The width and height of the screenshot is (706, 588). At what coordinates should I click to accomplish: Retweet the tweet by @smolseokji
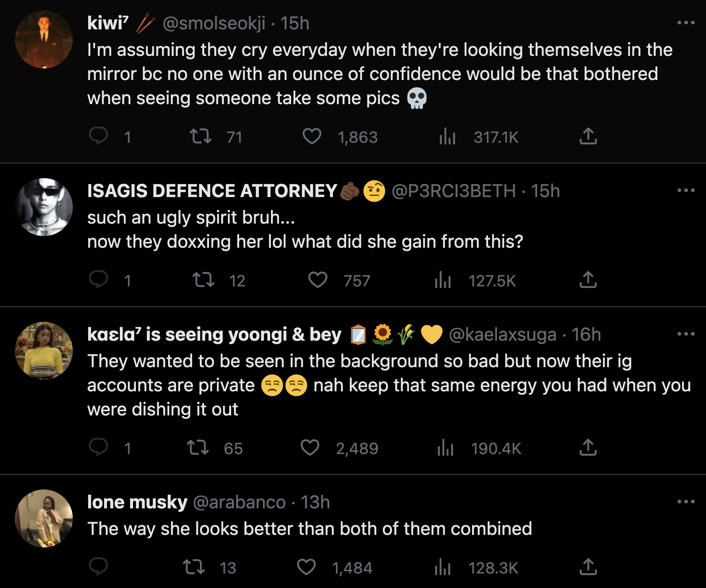[201, 136]
